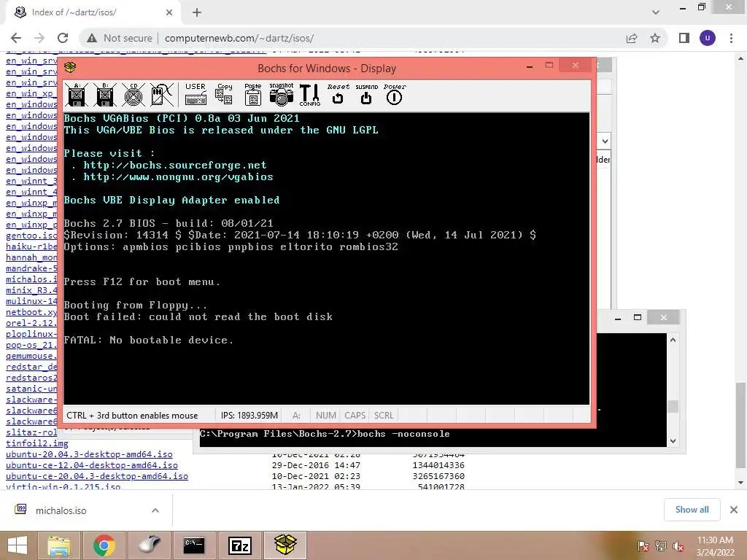Toggle the mouse capture icon in Bochs toolbar
The image size is (747, 560).
[x=161, y=94]
